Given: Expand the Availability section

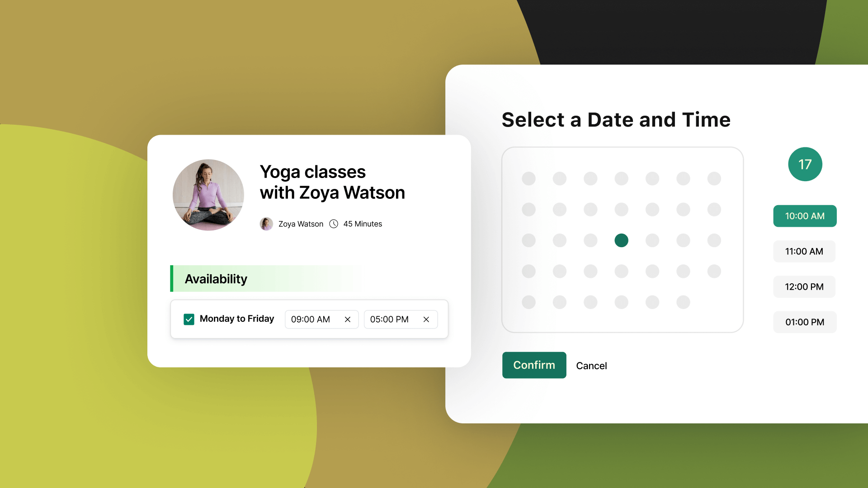Looking at the screenshot, I should (215, 279).
